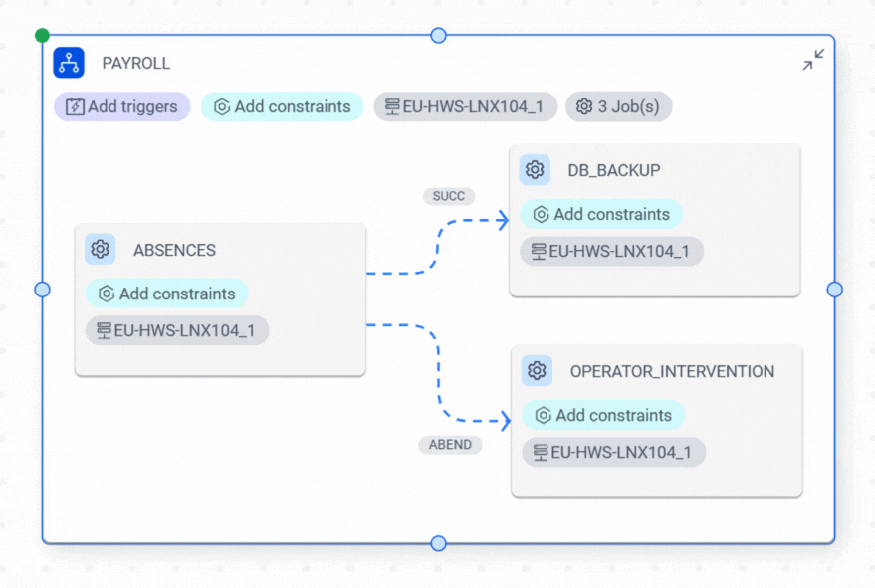Click the dashed arrow into DB_BACKUP

tap(438, 246)
